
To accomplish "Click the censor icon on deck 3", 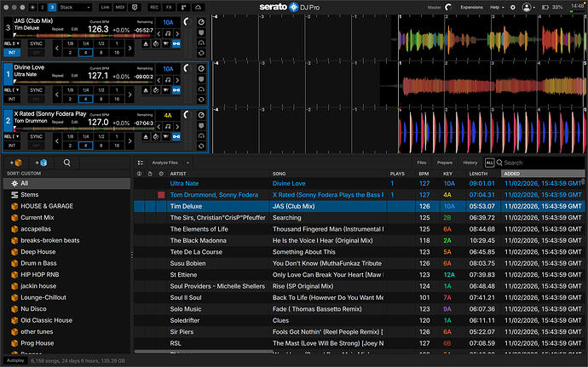I will point(156,44).
